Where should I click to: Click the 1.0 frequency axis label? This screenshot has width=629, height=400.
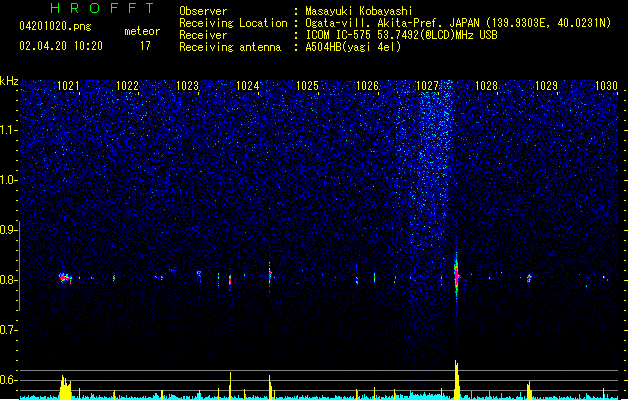pyautogui.click(x=8, y=180)
